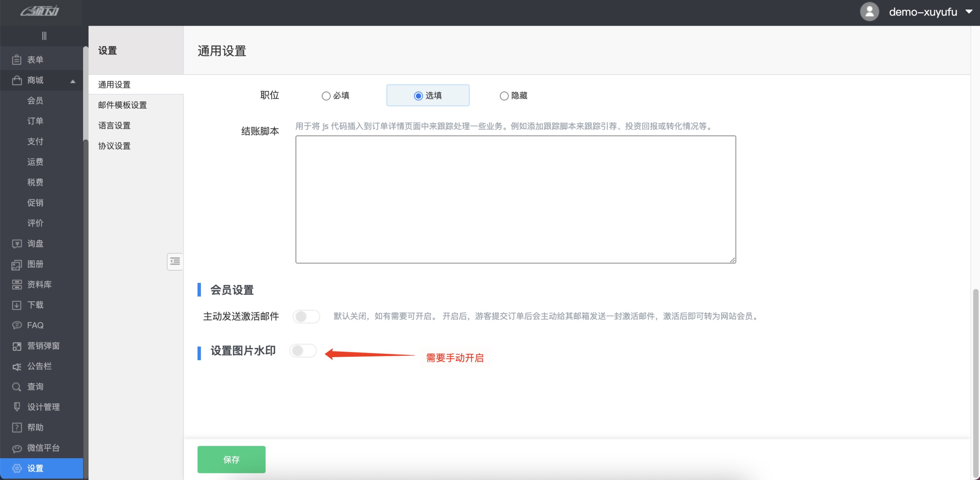This screenshot has height=480, width=980.
Task: Click inside the 结账脚本 text area
Action: (x=515, y=199)
